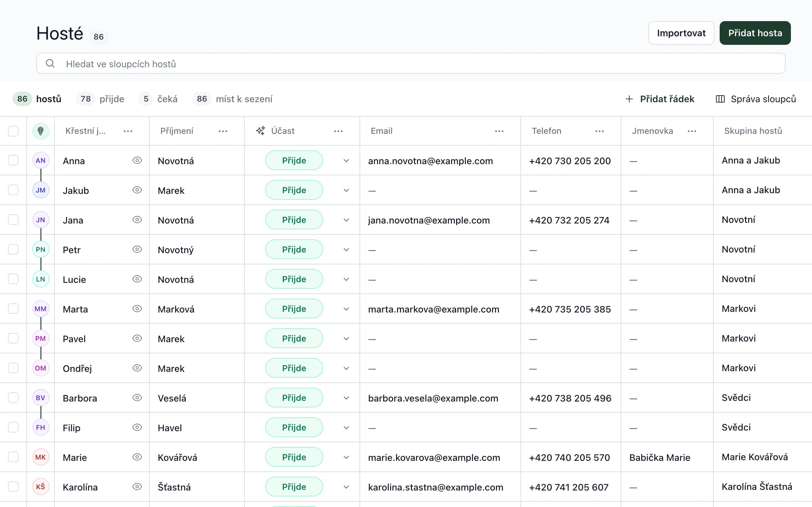Select the 5 čeká filter tab
The height and width of the screenshot is (507, 812).
(x=158, y=99)
